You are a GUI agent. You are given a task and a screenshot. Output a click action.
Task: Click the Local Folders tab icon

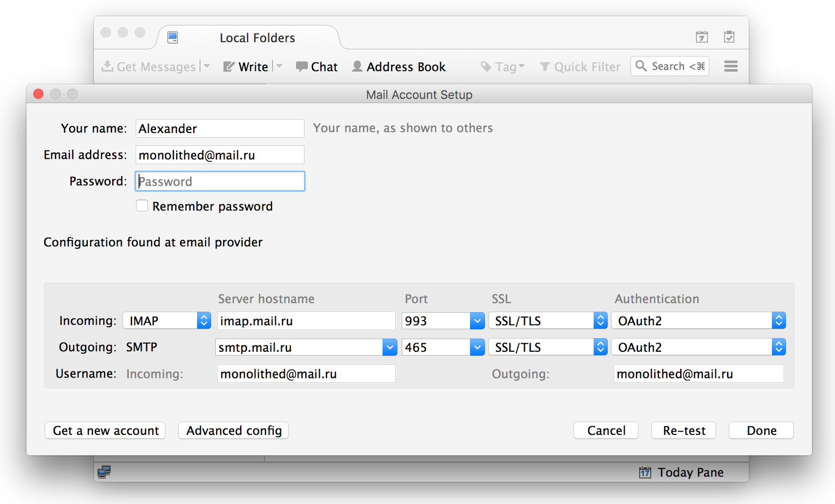(173, 38)
